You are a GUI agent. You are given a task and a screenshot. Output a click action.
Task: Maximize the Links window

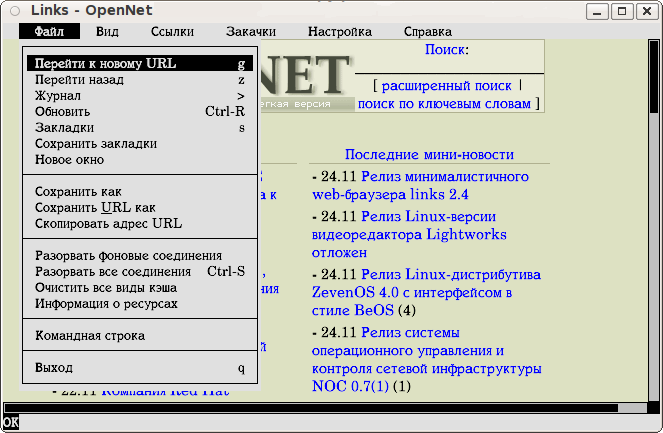(x=622, y=11)
